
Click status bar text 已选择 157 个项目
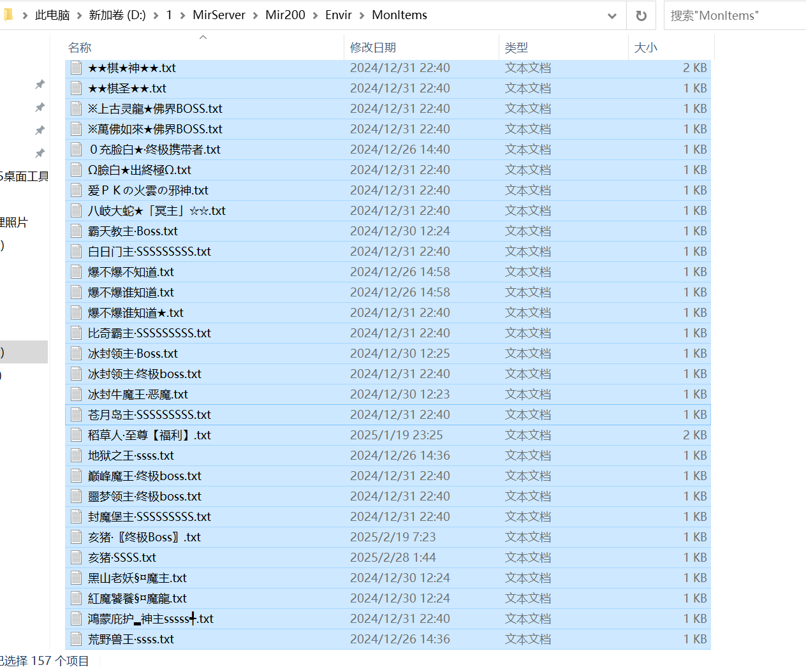click(44, 661)
